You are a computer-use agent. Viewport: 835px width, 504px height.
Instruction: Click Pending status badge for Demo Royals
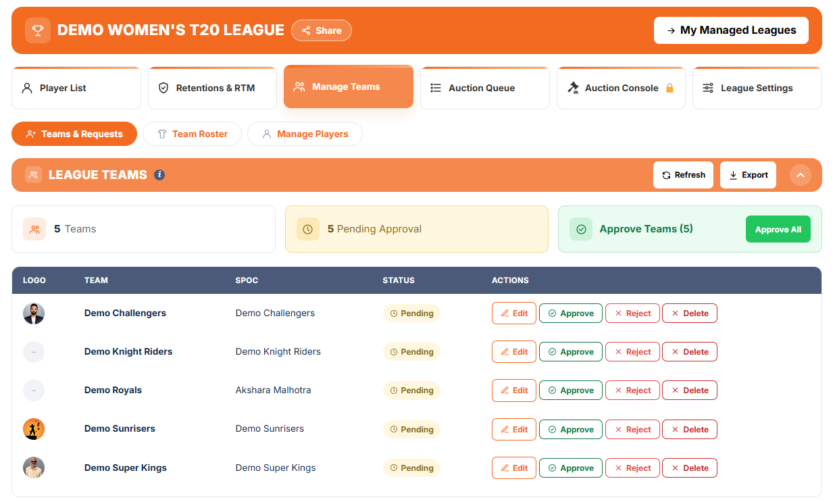point(411,390)
